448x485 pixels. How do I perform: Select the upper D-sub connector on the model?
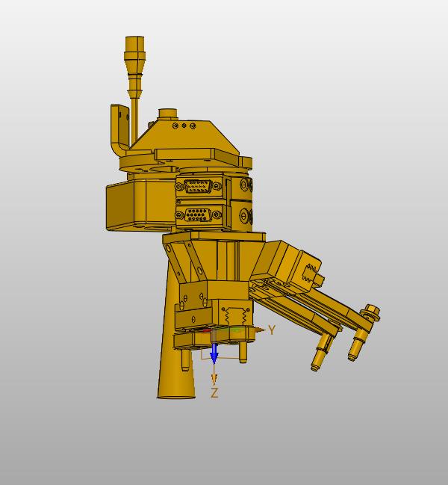(198, 186)
